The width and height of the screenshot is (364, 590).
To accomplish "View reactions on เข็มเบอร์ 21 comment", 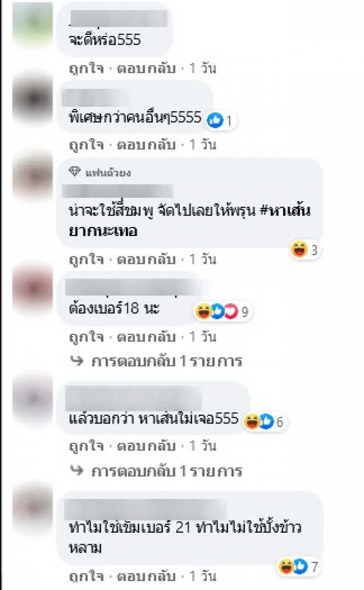I will [x=293, y=566].
